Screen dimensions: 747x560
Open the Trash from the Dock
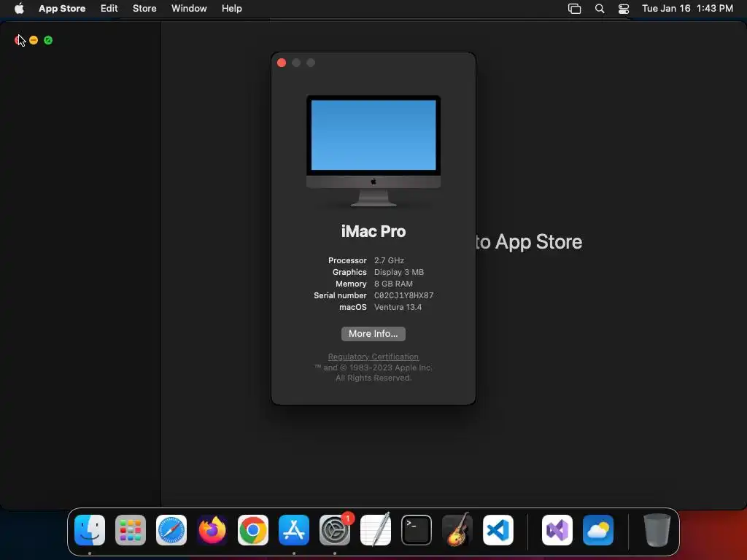[657, 530]
